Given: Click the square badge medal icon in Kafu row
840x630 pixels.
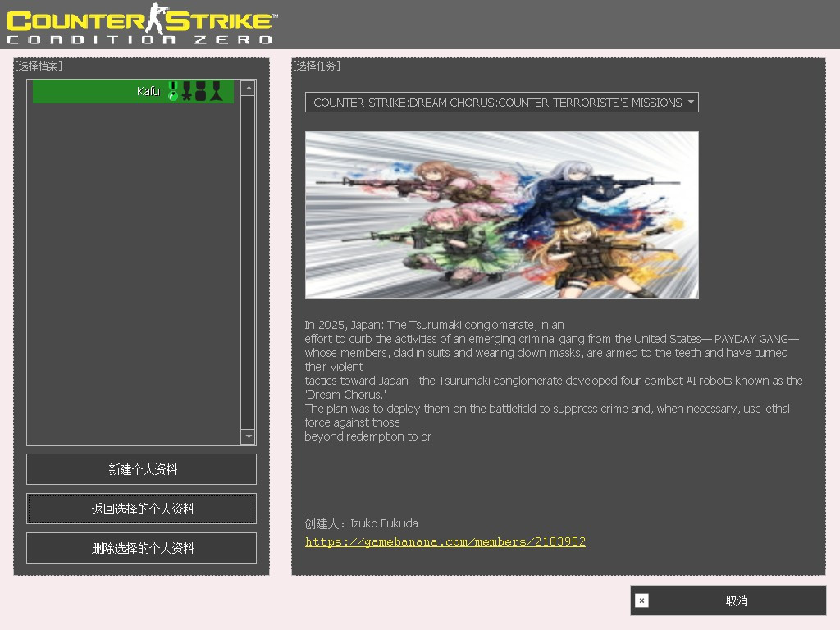Looking at the screenshot, I should (x=200, y=91).
